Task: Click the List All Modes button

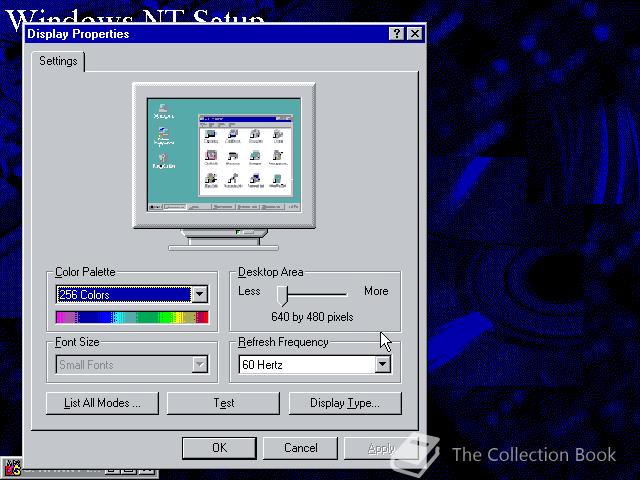Action: pyautogui.click(x=102, y=403)
